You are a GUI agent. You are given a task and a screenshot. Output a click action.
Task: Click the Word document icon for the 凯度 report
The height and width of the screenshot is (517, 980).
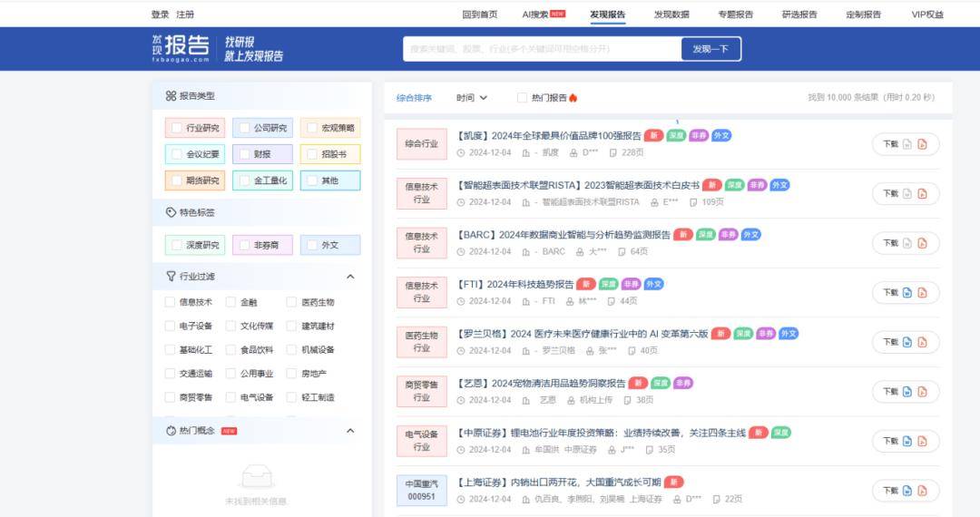pos(906,144)
